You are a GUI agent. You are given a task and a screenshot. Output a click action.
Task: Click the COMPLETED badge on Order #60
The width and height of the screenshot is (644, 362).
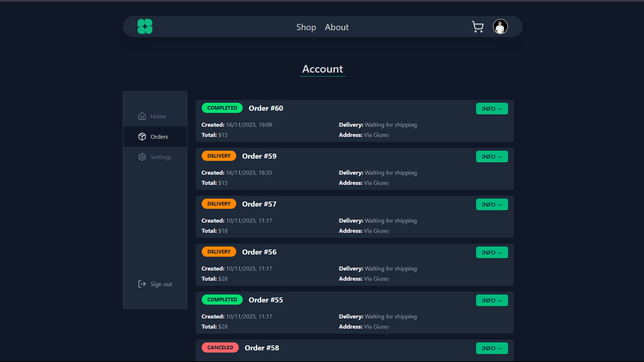222,108
